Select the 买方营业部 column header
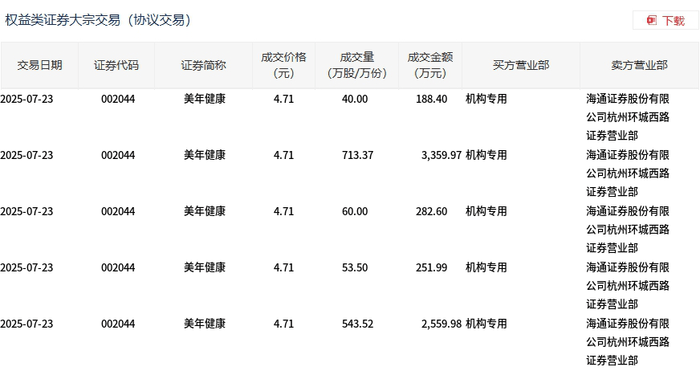The image size is (700, 371). [521, 66]
